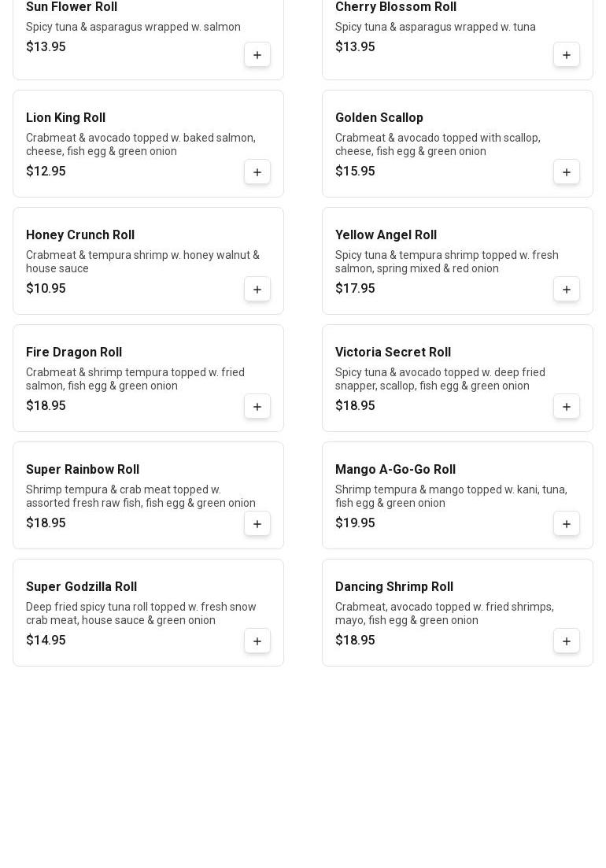The height and width of the screenshot is (868, 606).
Task: Add Fire Dragon Roll to cart
Action: [x=257, y=407]
